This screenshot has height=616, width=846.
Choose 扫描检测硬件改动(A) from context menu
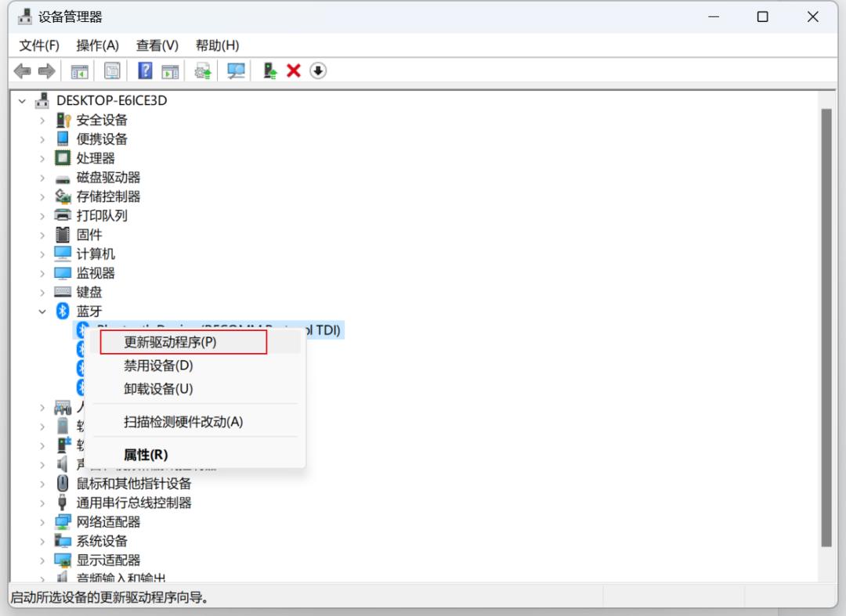point(195,421)
